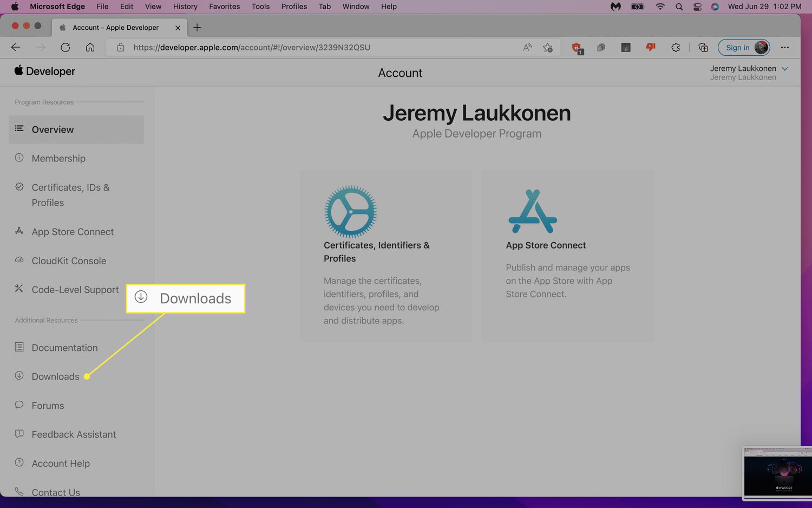Click the App Store Connect sidebar icon

pyautogui.click(x=19, y=231)
